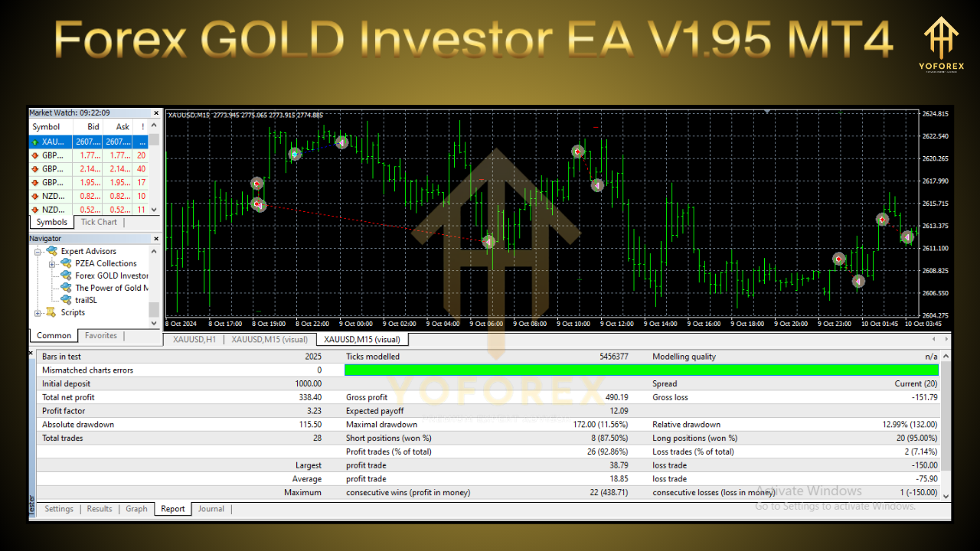Select the XAU row in Market Watch
980x551 pixels.
click(89, 142)
